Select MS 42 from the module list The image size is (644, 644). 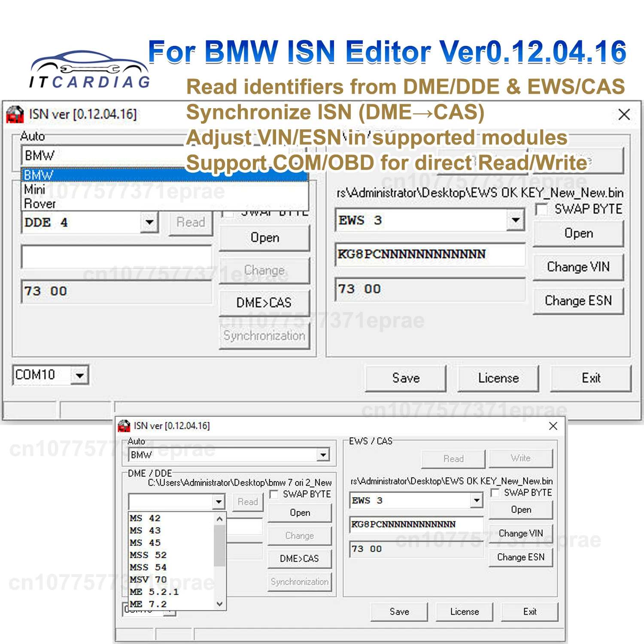[172, 518]
